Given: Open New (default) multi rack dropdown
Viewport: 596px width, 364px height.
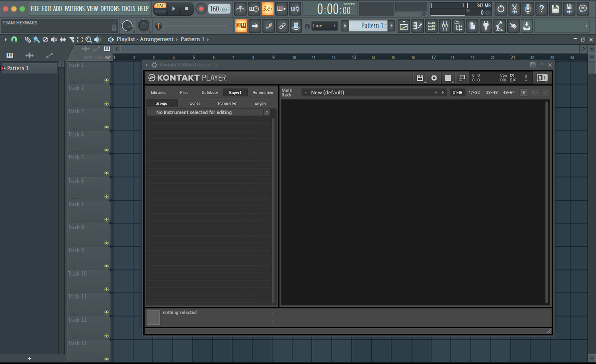Looking at the screenshot, I should coord(368,92).
